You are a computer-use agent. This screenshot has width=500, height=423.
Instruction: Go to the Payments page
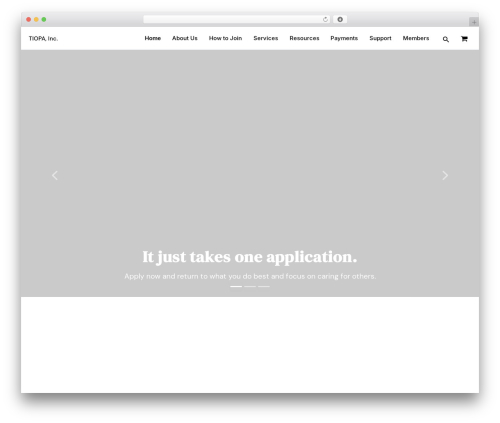(344, 38)
